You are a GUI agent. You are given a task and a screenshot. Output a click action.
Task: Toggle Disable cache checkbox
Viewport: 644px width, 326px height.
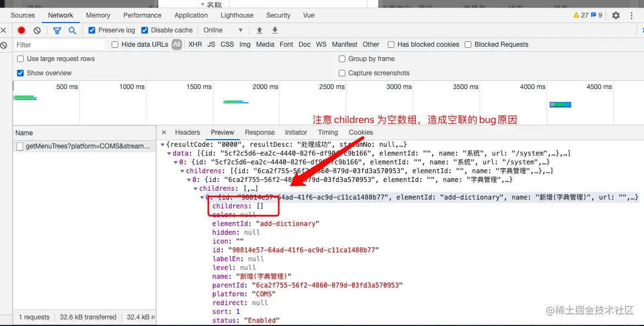click(x=145, y=30)
